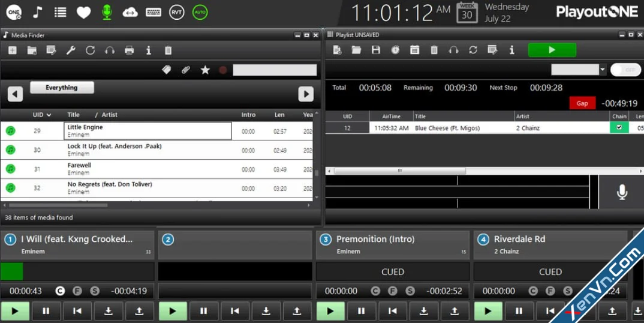Toggle the red record dot filter

223,70
